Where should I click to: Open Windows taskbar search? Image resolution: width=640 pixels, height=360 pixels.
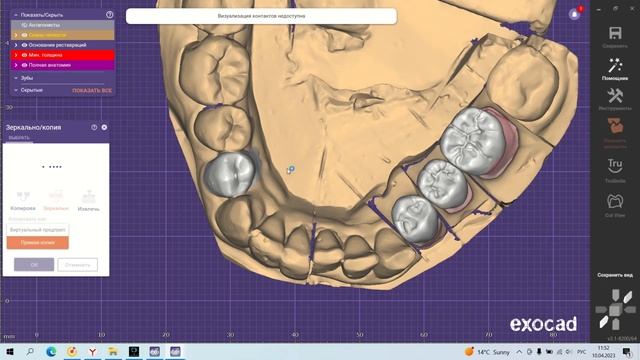pyautogui.click(x=30, y=351)
